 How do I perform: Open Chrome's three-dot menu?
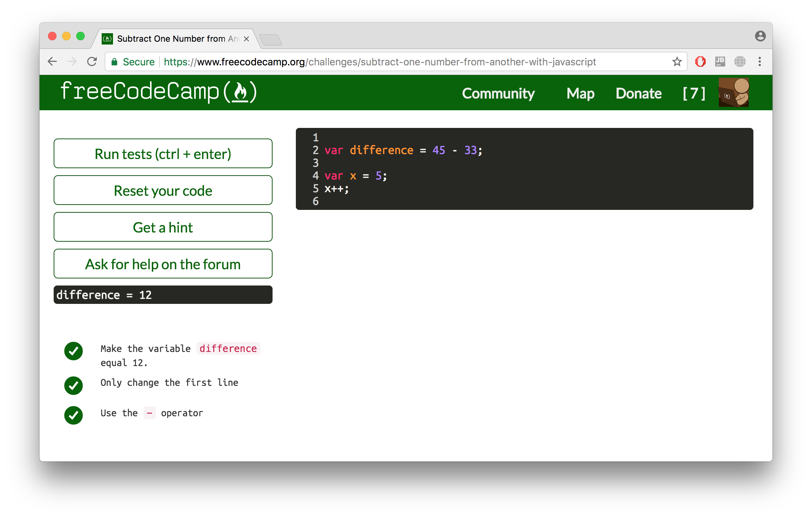pos(760,61)
